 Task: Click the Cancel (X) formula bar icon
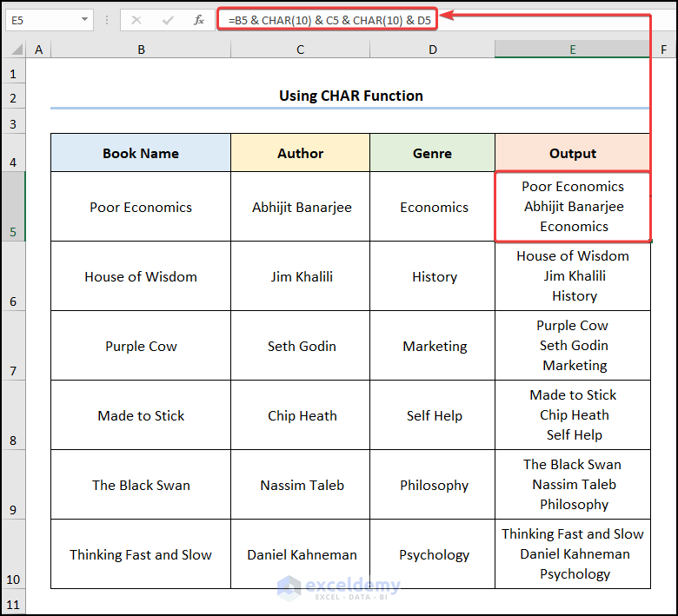tap(136, 20)
